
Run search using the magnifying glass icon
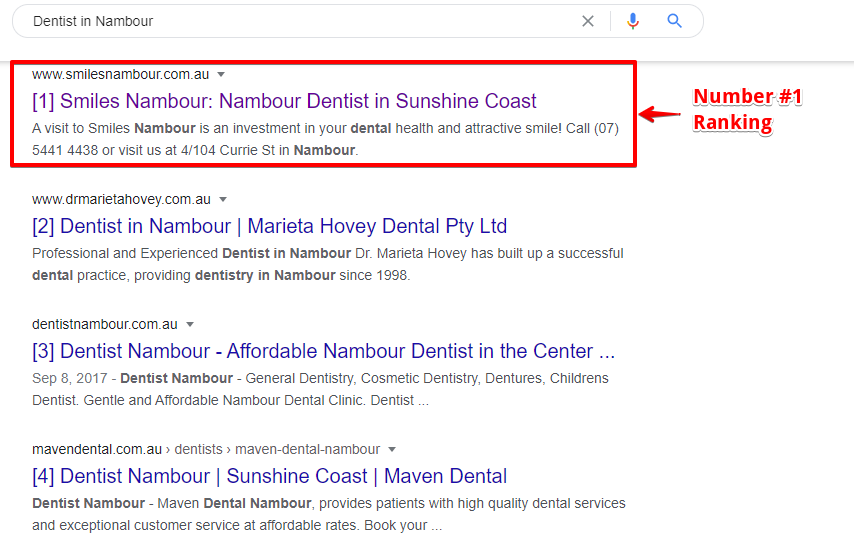[674, 21]
